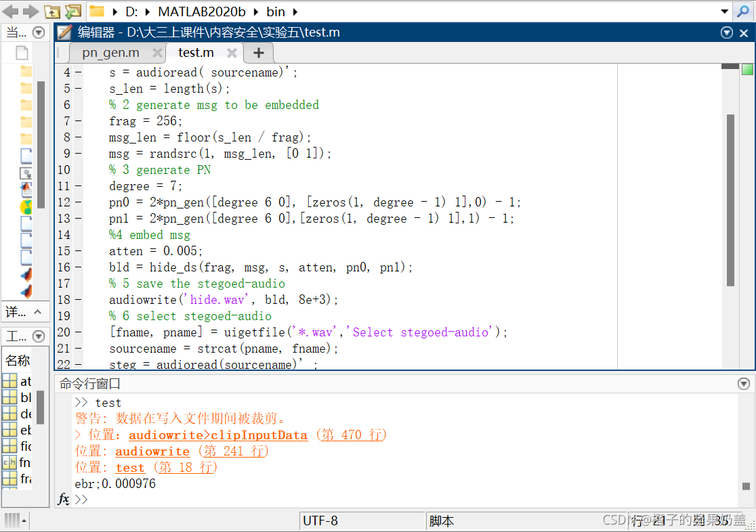The width and height of the screenshot is (756, 532).
Task: Close the pn_gen.m tab
Action: pyautogui.click(x=157, y=53)
